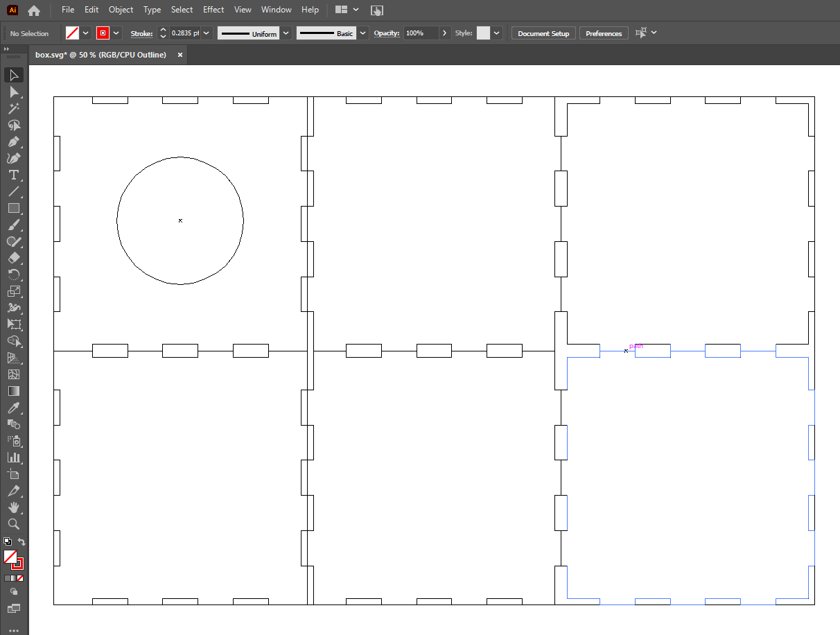Swap fill and stroke colors
Screen dimensions: 840x635
coord(21,542)
